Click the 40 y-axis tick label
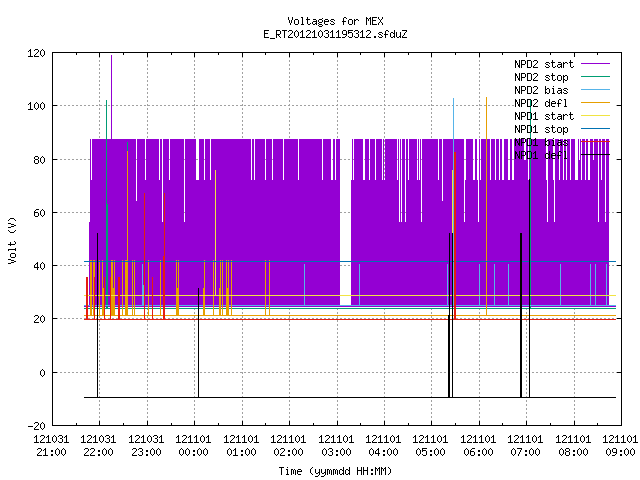The height and width of the screenshot is (480, 640). 40,266
